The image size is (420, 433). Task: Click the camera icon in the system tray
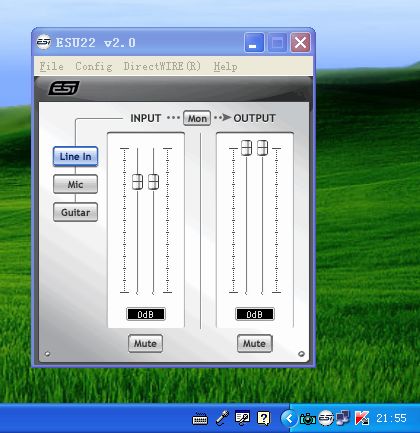[308, 418]
